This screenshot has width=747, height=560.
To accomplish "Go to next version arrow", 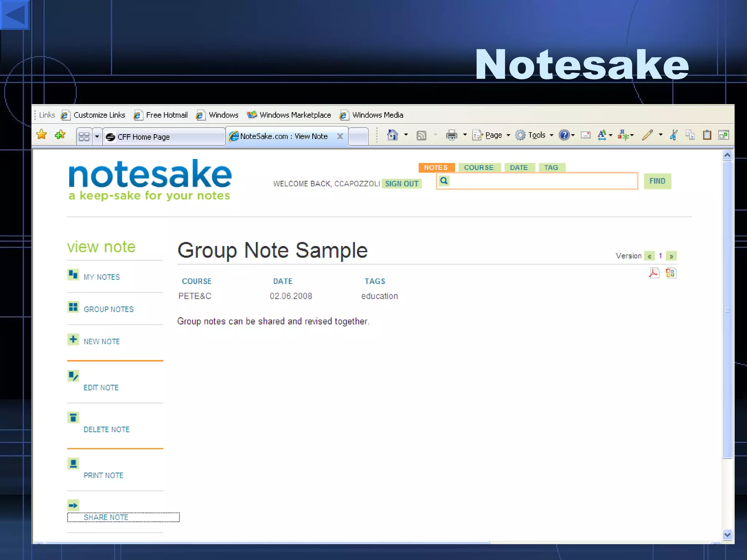I will 671,256.
